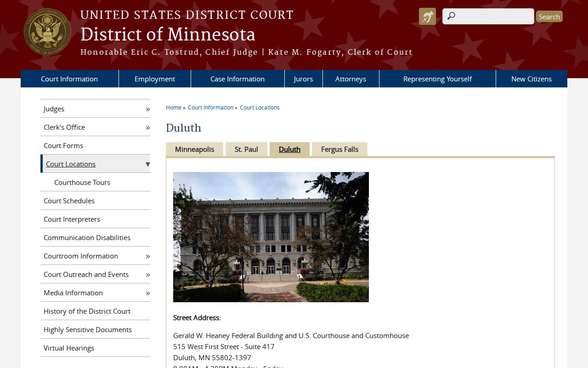Open the Attorneys menu
The height and width of the screenshot is (368, 588).
pyautogui.click(x=351, y=79)
